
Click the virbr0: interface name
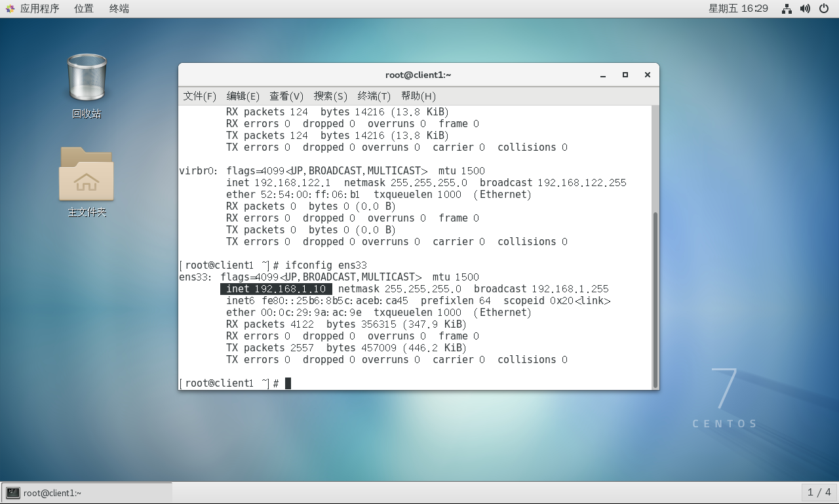pyautogui.click(x=198, y=171)
